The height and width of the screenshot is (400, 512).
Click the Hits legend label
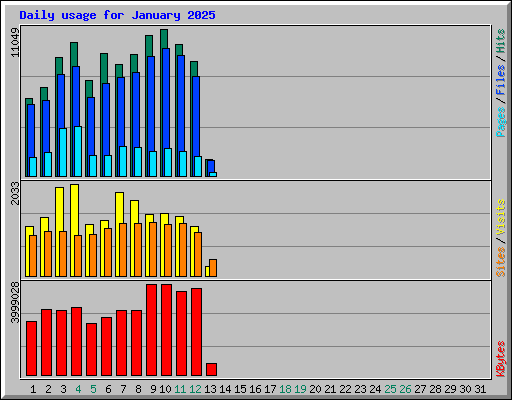pos(500,41)
